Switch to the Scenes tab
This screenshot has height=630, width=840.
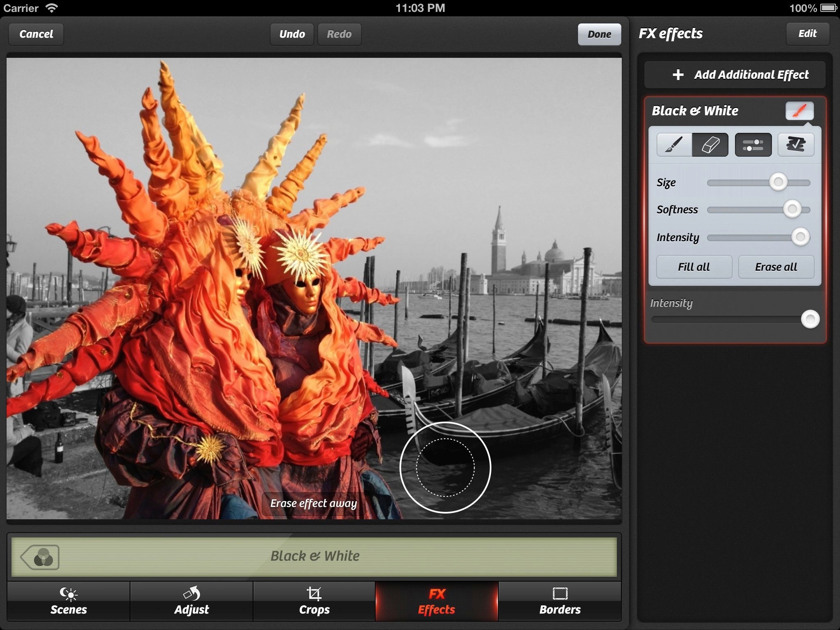tap(68, 601)
